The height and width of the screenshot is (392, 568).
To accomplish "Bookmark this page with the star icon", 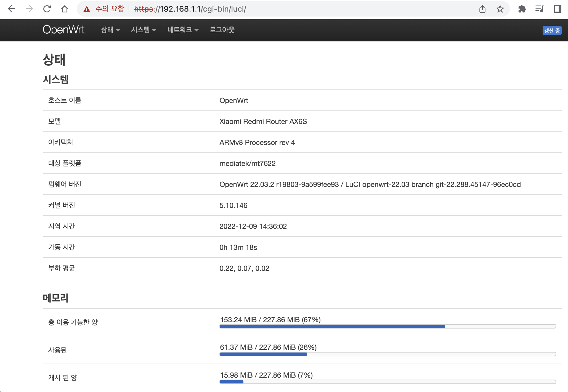I will [x=500, y=9].
